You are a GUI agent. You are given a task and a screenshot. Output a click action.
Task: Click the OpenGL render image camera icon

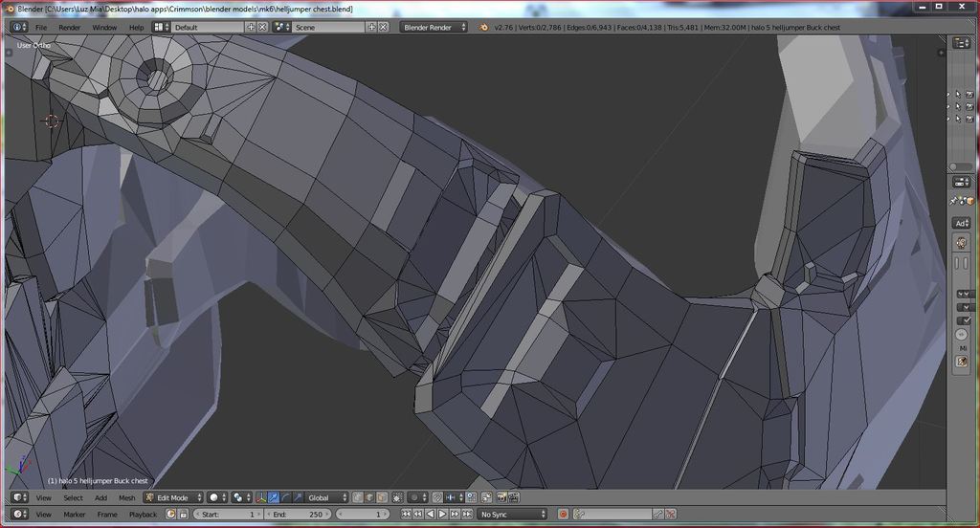pyautogui.click(x=501, y=497)
